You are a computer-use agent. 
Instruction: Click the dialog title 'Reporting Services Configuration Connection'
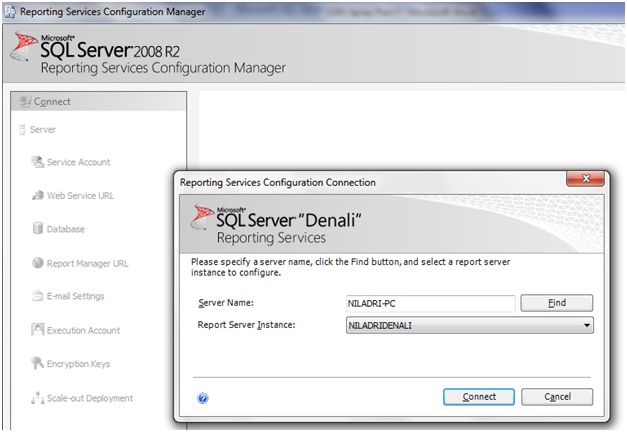(278, 182)
